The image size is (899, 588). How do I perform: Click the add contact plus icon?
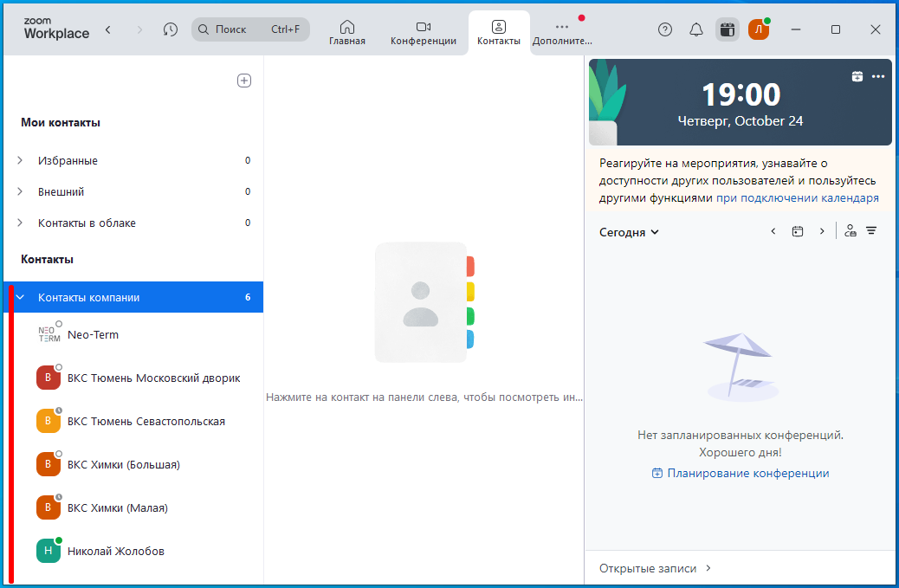[244, 81]
